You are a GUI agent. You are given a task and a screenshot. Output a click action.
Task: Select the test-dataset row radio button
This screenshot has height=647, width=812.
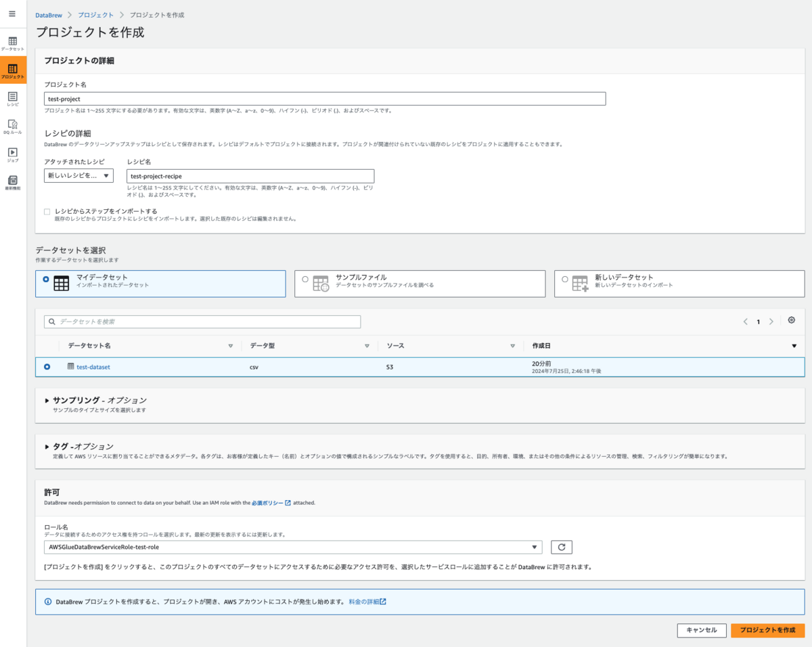pyautogui.click(x=47, y=367)
